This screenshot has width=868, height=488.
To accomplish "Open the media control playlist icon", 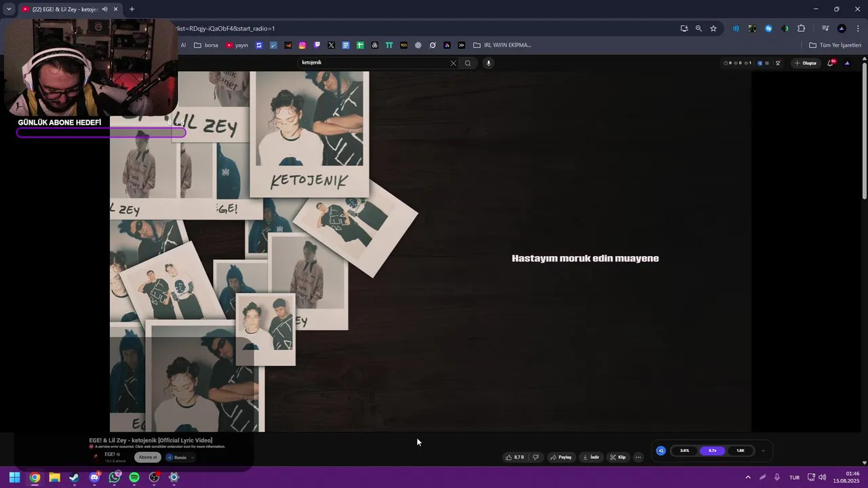I will click(x=825, y=28).
